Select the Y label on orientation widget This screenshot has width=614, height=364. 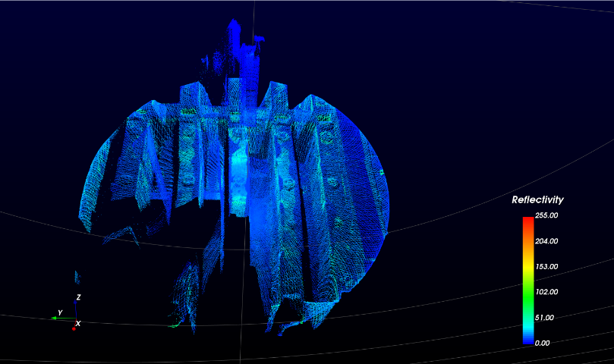tap(60, 312)
